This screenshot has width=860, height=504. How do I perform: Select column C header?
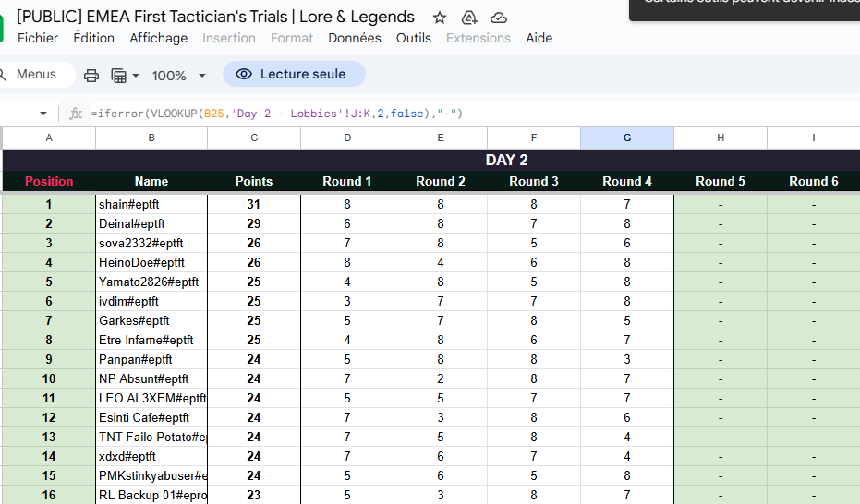point(254,138)
